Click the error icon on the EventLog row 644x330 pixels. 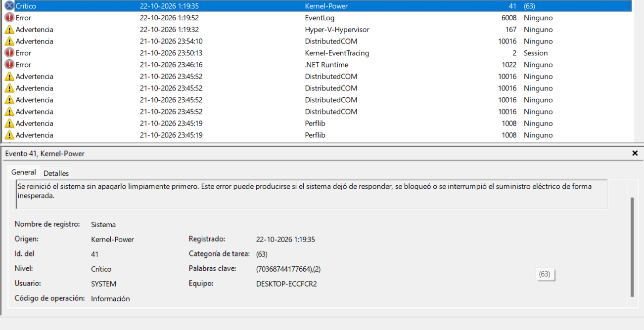coord(9,18)
